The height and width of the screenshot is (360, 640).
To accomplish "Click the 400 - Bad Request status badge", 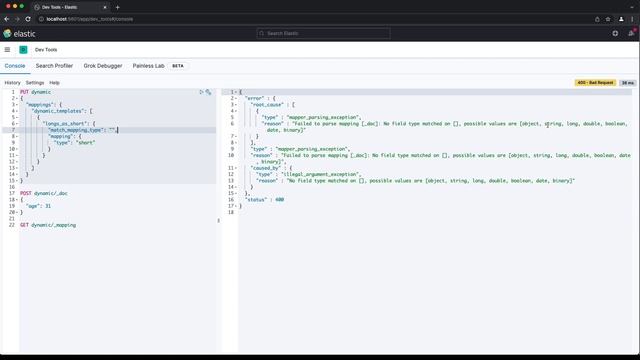I will coord(595,83).
